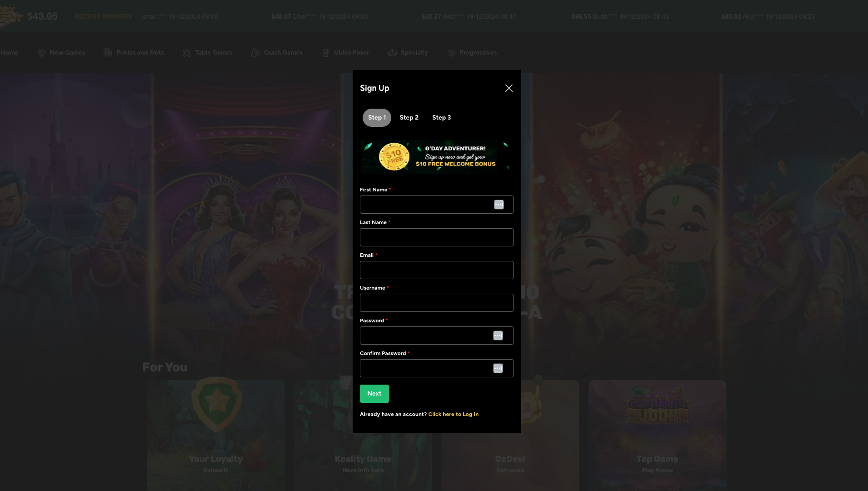
Task: Click the New Games diamond icon
Action: coord(41,53)
